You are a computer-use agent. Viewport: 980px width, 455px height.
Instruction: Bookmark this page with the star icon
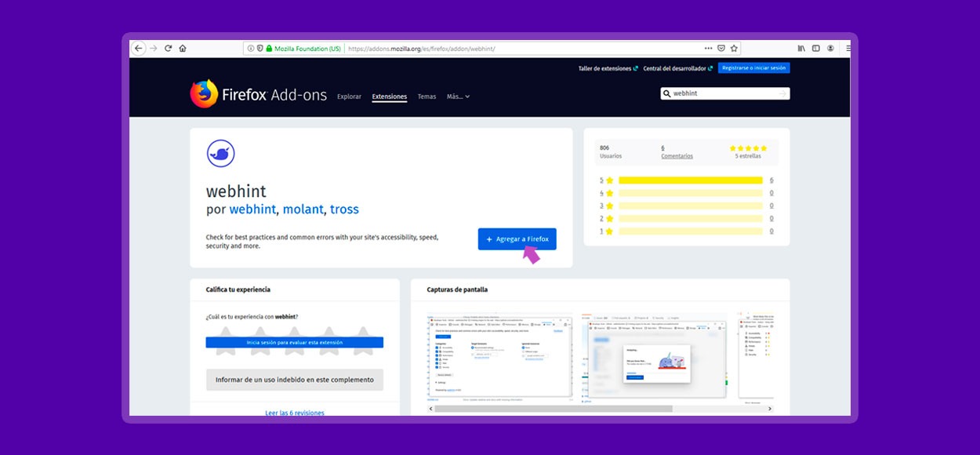[x=734, y=49]
